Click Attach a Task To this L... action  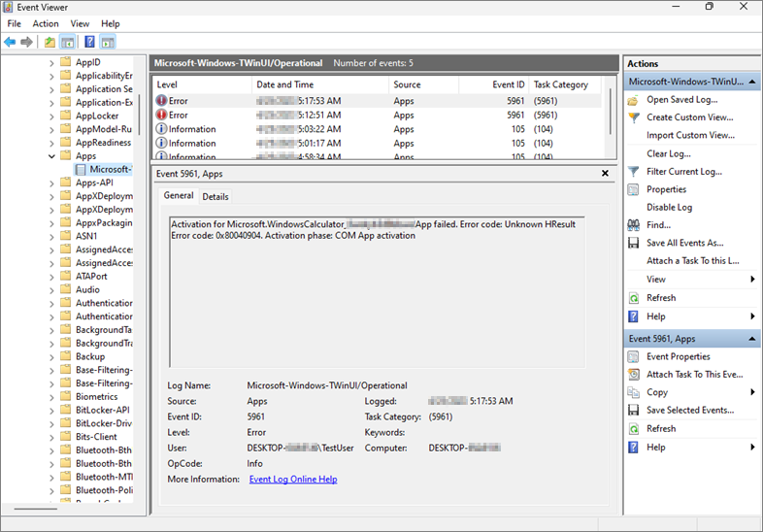[x=692, y=261]
